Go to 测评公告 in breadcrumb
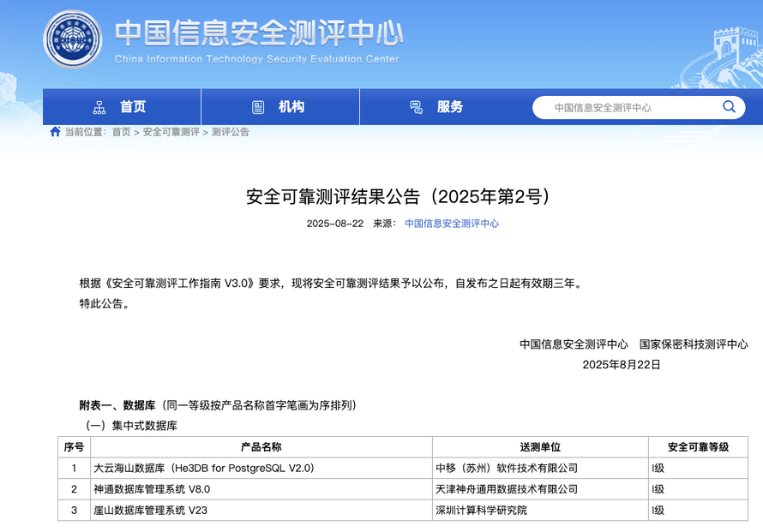The image size is (763, 532). tap(230, 132)
